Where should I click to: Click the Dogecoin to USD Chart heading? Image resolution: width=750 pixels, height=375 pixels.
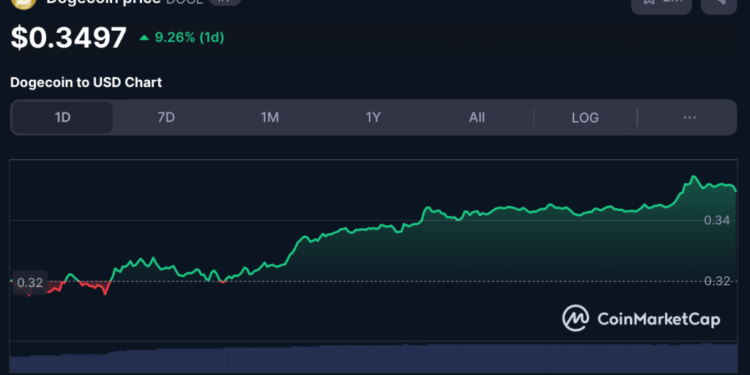click(86, 82)
